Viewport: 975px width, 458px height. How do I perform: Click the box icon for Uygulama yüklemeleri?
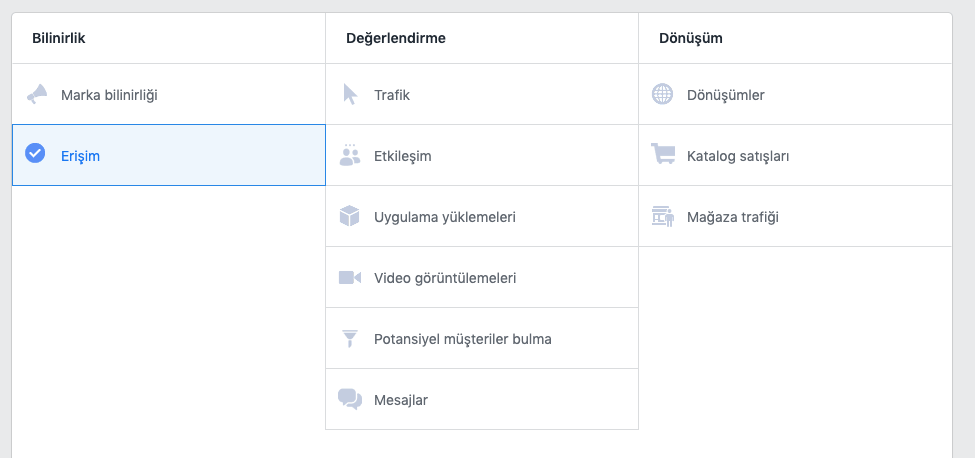[349, 216]
